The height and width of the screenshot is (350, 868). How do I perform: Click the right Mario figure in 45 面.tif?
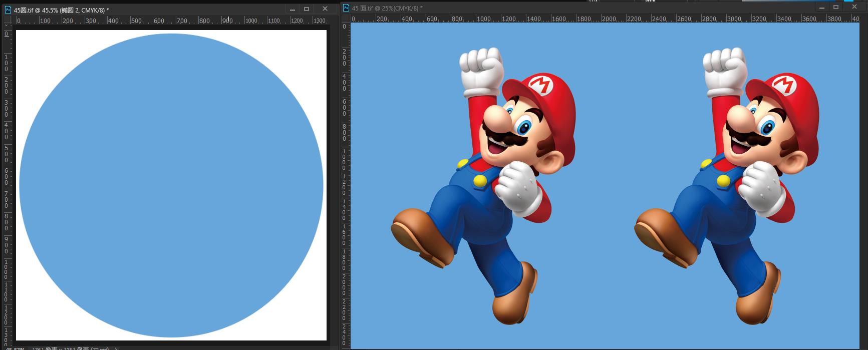pos(727,186)
